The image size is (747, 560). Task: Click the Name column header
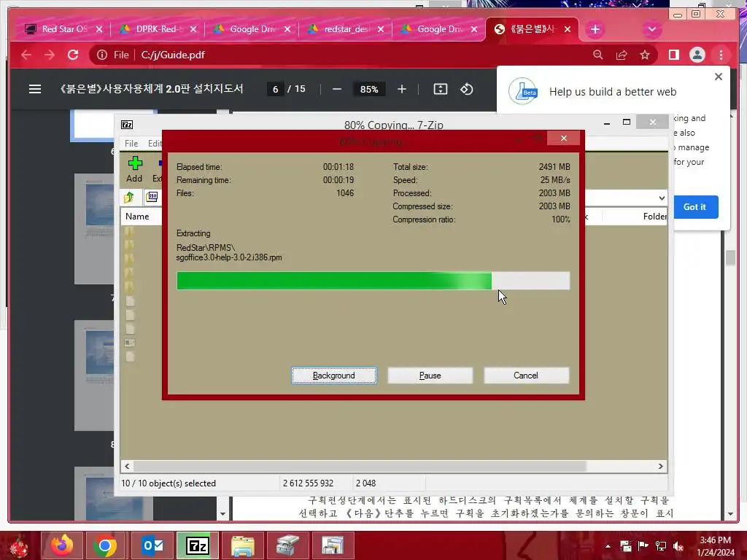pos(137,216)
